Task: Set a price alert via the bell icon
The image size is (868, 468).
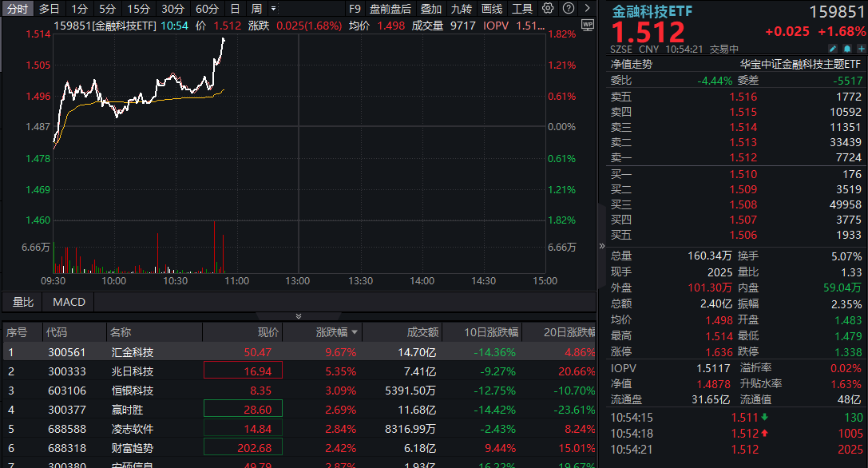Action: (847, 48)
